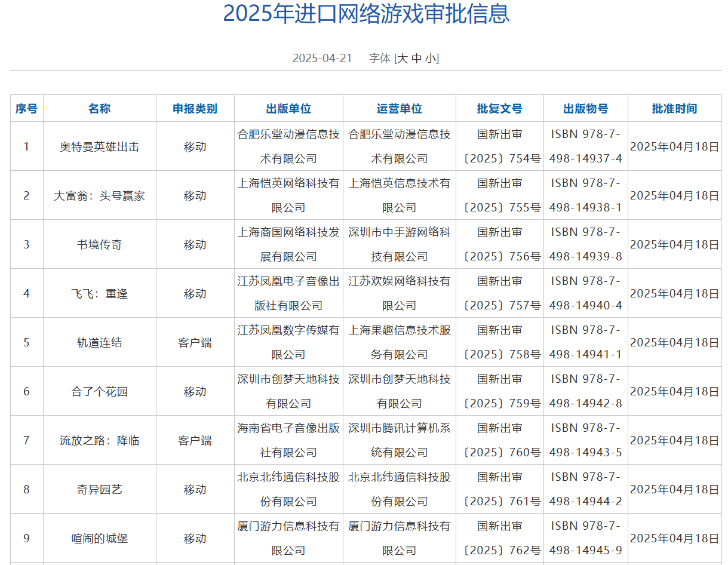Click operator 上海果趣信息技术服务有限公司
Viewport: 728px width, 565px height.
400,342
